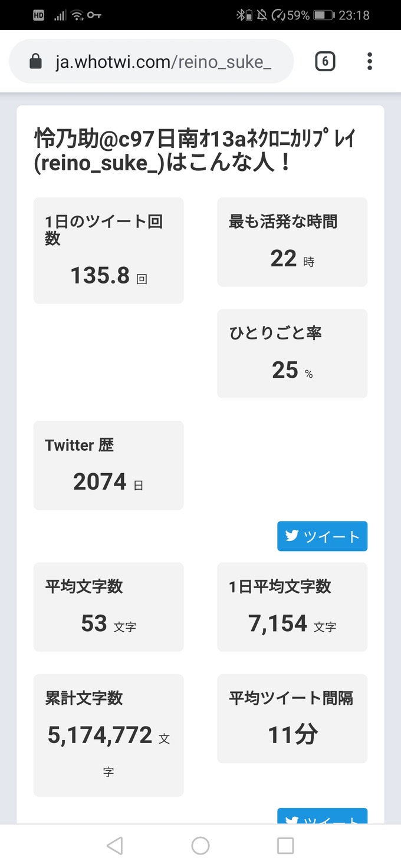Viewport: 401px width, 868px height.
Task: Tap the Android back navigation triangle
Action: click(115, 846)
